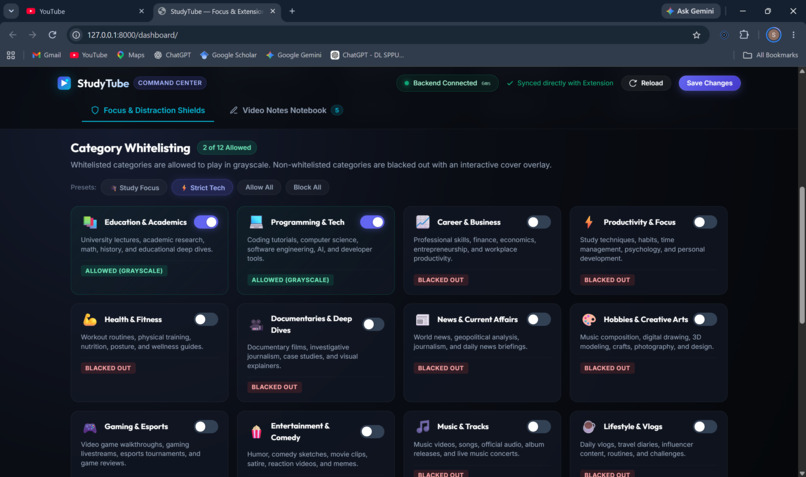
Task: Enable the Documentaries & Deep Dives toggle
Action: [373, 324]
